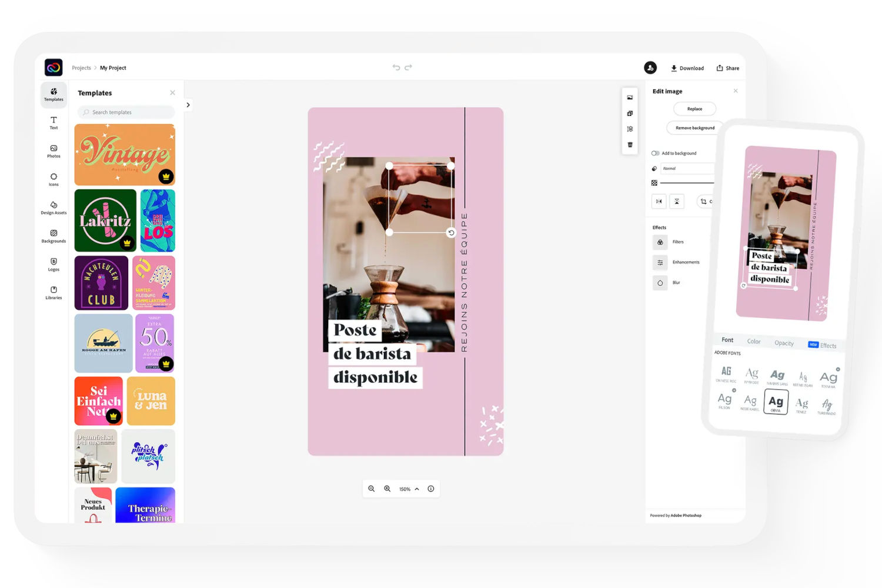Click the Remove background button
The width and height of the screenshot is (882, 588).
click(694, 128)
